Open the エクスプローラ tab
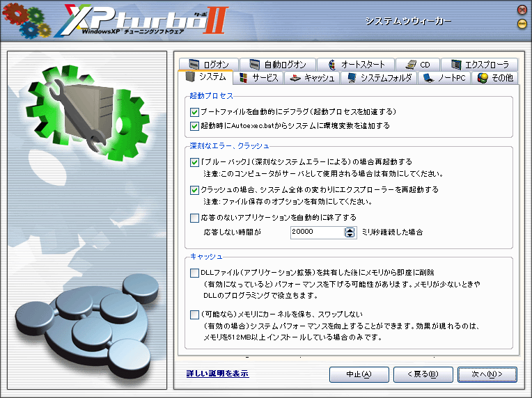Image resolution: width=532 pixels, height=398 pixels. 479,65
